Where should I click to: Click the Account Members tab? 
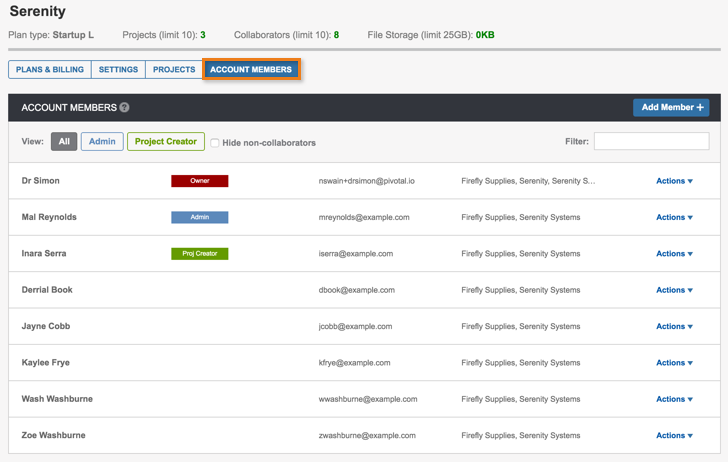click(x=251, y=70)
